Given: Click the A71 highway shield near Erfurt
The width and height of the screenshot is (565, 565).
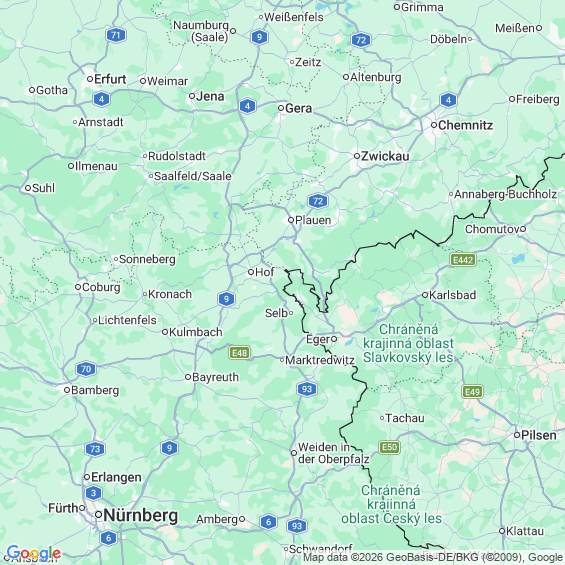Looking at the screenshot, I should pyautogui.click(x=116, y=35).
